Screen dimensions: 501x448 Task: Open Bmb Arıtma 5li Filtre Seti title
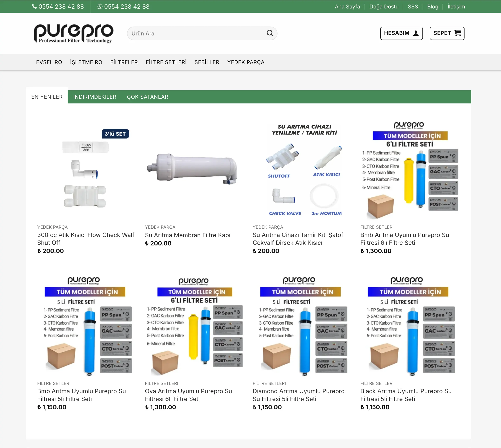click(81, 395)
